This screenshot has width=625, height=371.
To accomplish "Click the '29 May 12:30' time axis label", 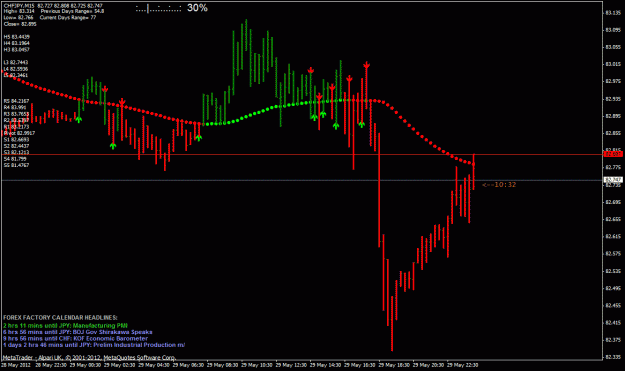I will (x=291, y=365).
